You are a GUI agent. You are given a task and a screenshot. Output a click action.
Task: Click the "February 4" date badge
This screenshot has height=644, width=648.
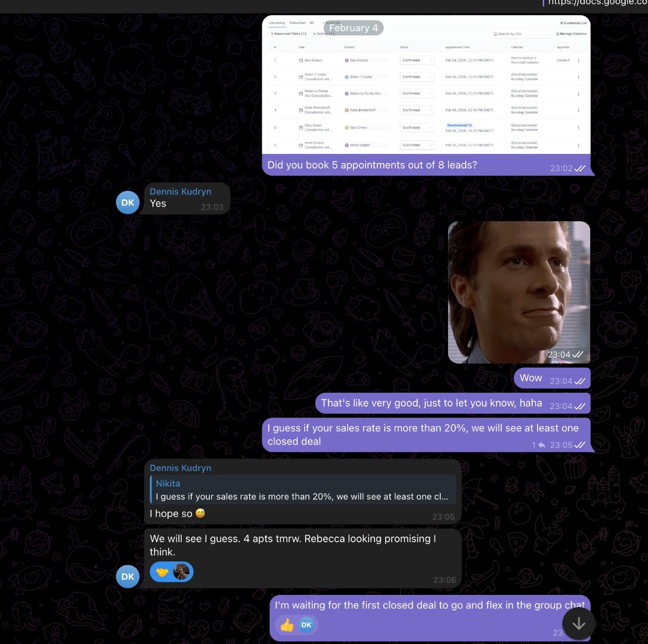(354, 28)
